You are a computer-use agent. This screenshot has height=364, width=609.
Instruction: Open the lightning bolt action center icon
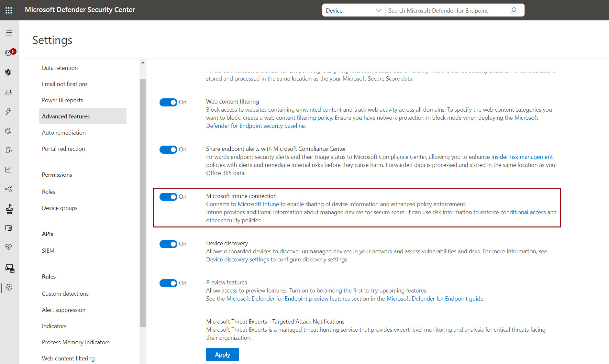[x=8, y=111]
